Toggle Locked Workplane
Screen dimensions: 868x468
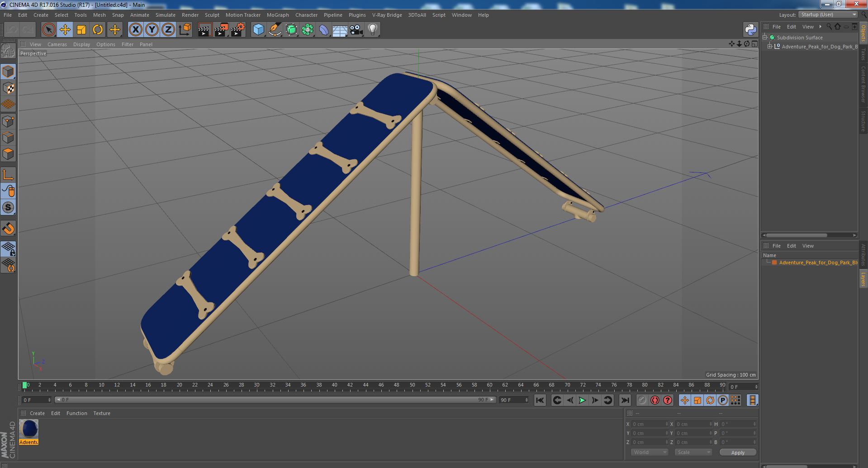8,248
